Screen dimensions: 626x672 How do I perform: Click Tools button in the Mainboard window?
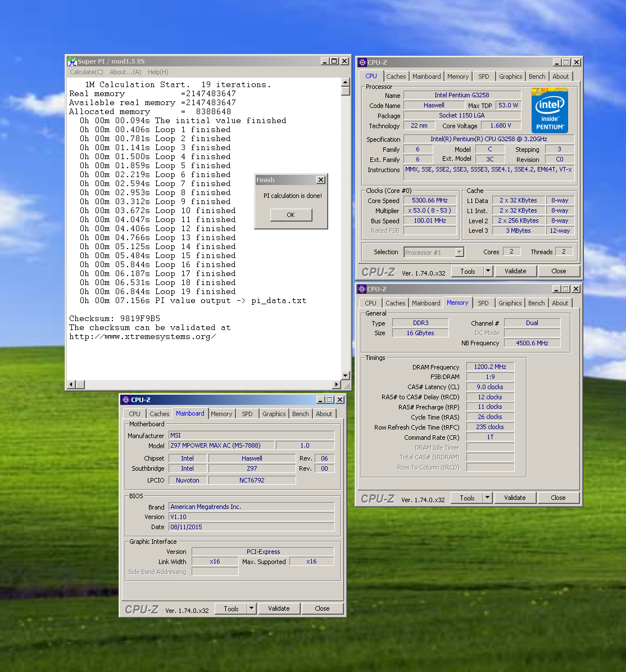(231, 609)
